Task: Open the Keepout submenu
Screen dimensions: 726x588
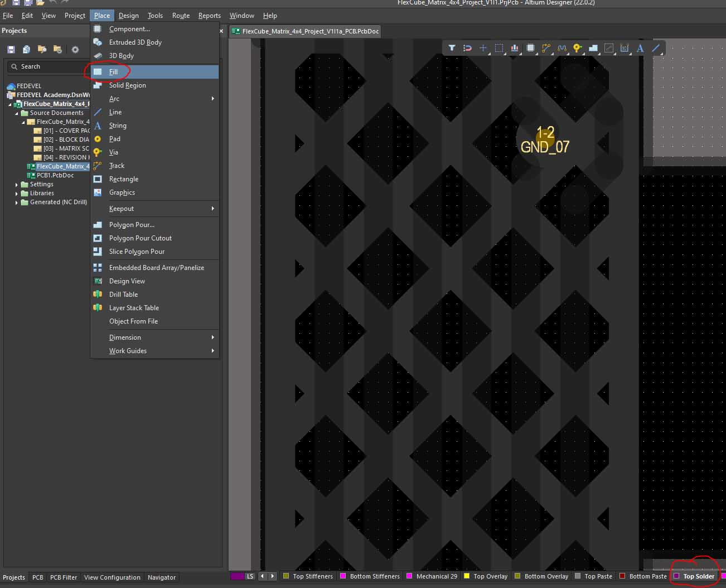Action: click(x=122, y=209)
